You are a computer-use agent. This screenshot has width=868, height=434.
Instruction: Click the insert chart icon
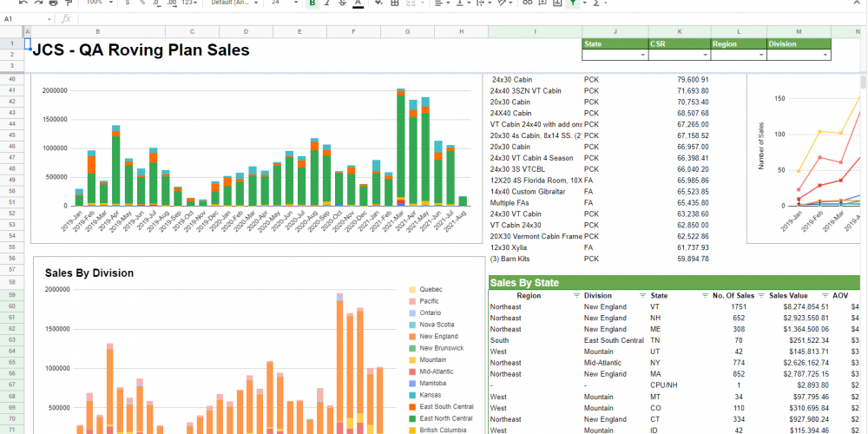click(x=557, y=3)
